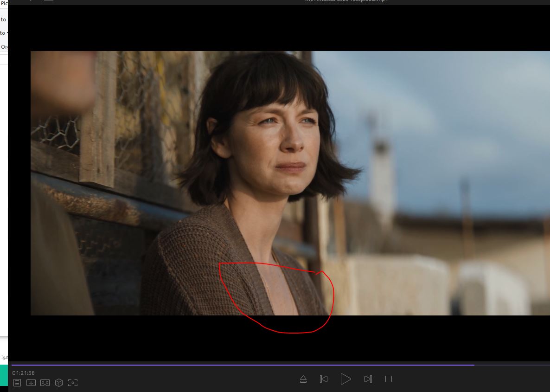Screen dimensions: 550x392
Task: Jump to the next track
Action: click(368, 379)
